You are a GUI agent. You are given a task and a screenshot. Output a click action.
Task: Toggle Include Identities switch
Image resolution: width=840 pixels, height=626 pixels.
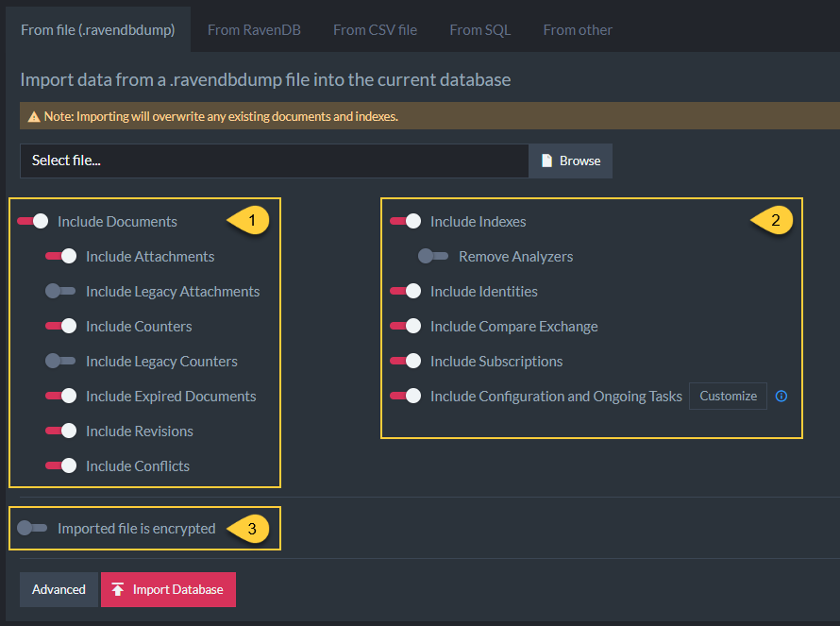406,291
